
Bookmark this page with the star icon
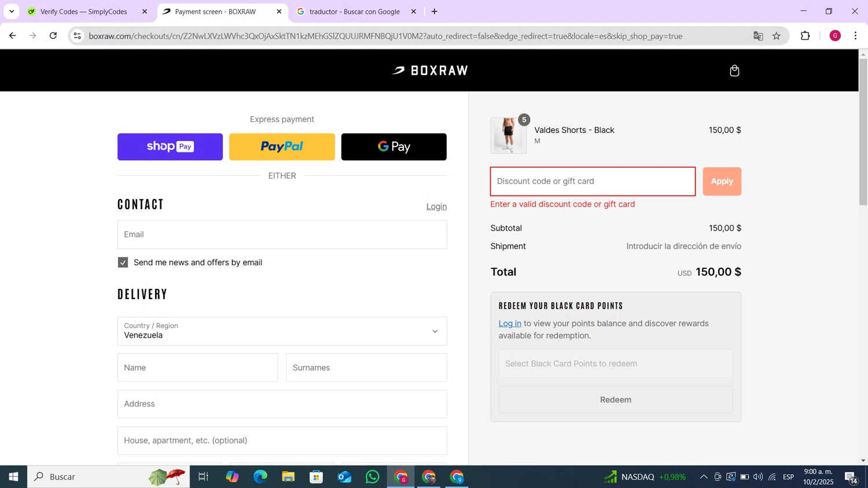(x=777, y=36)
